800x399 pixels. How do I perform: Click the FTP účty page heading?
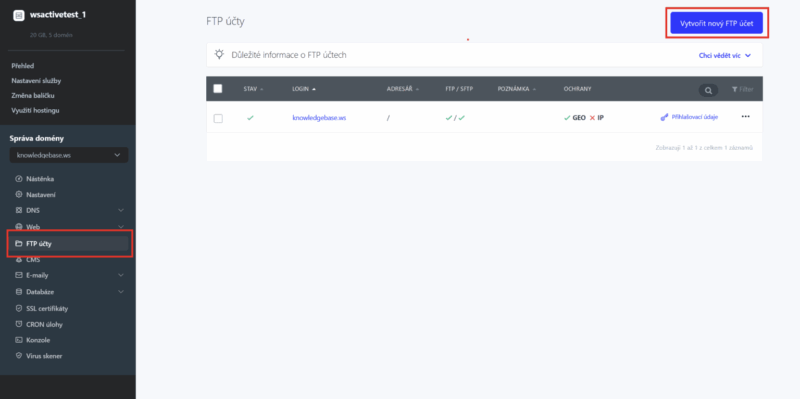pyautogui.click(x=225, y=21)
